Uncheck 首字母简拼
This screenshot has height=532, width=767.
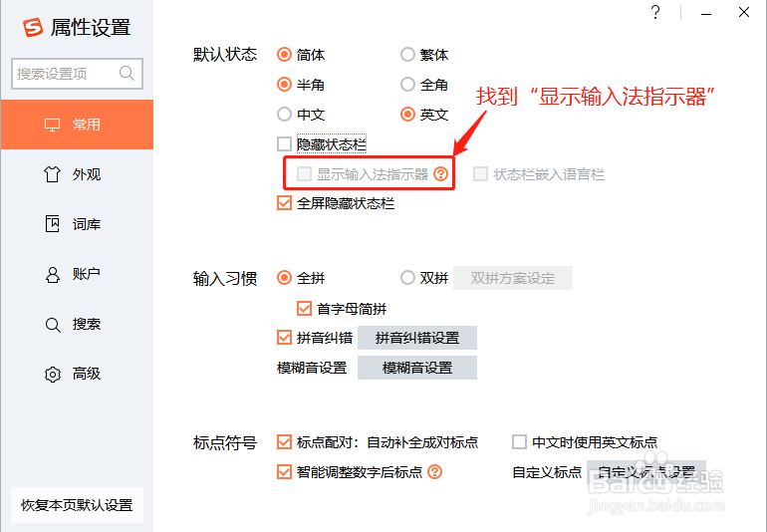304,308
